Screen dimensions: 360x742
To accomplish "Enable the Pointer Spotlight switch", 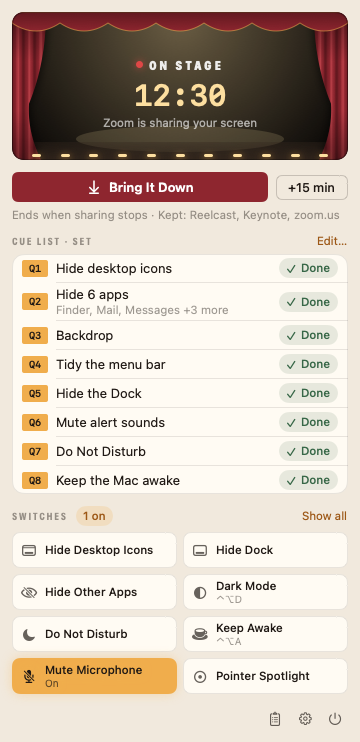I will [265, 676].
